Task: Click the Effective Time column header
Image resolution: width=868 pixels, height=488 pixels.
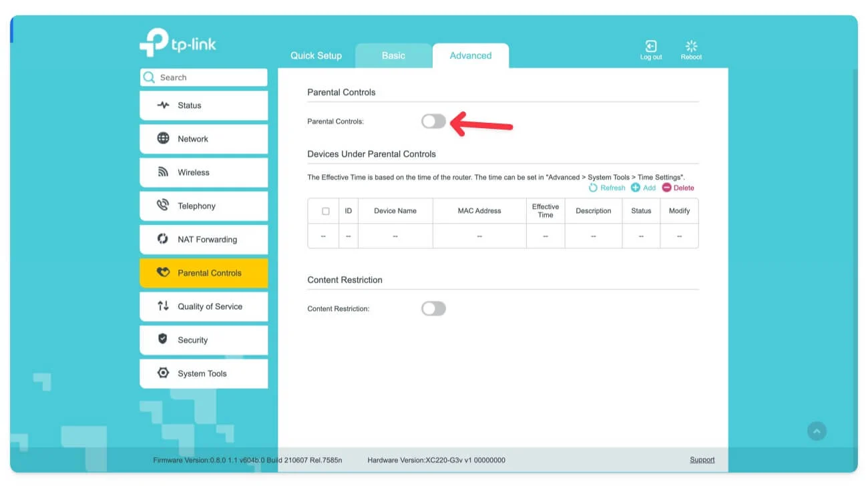Action: [x=546, y=211]
